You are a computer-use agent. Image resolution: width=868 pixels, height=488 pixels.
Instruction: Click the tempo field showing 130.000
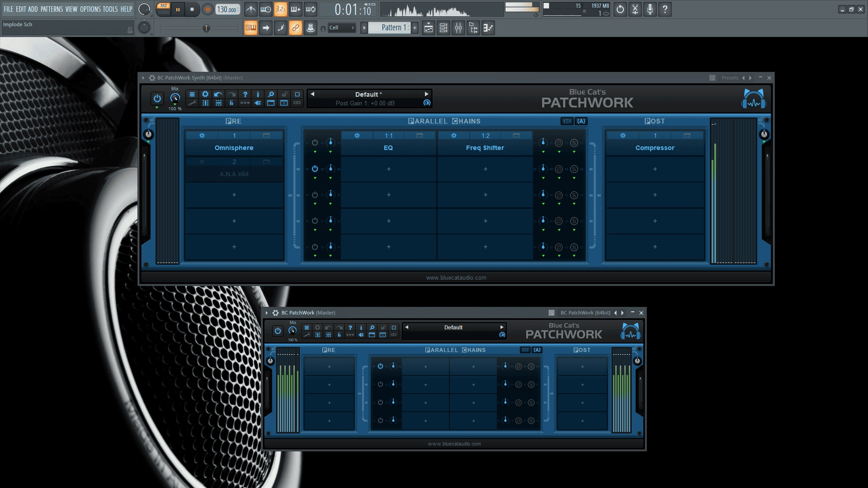click(x=228, y=9)
